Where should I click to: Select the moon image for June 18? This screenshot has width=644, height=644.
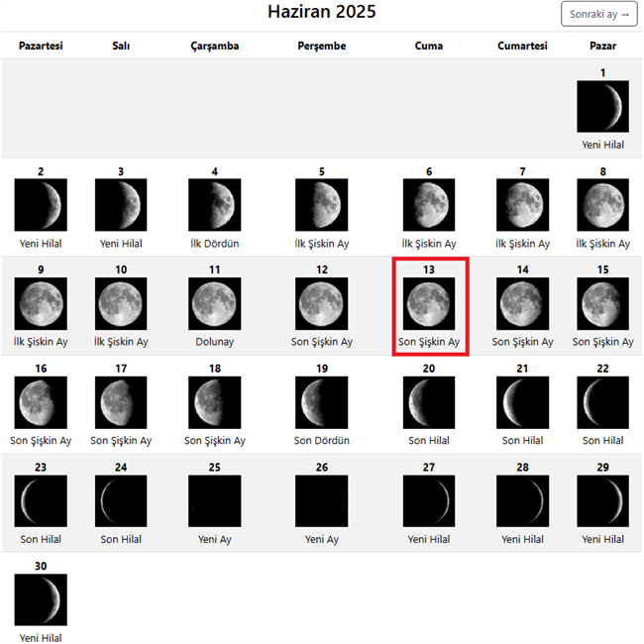point(214,402)
